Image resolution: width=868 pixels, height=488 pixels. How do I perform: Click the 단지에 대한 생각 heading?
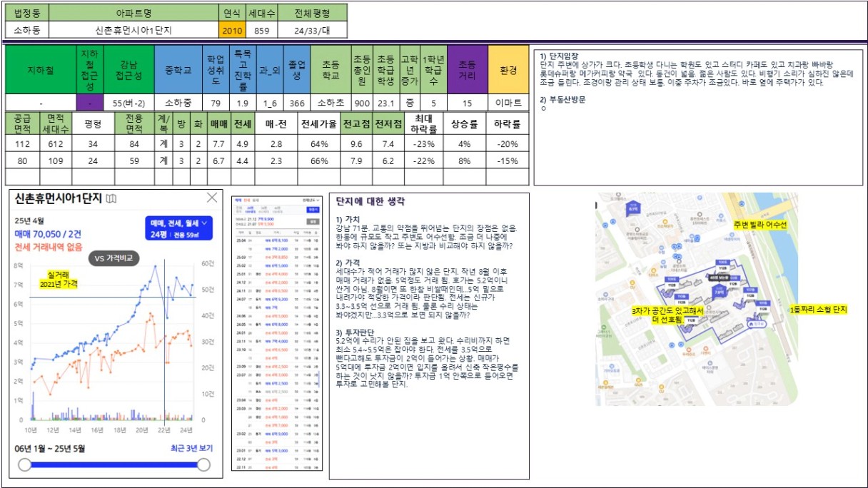click(x=370, y=201)
